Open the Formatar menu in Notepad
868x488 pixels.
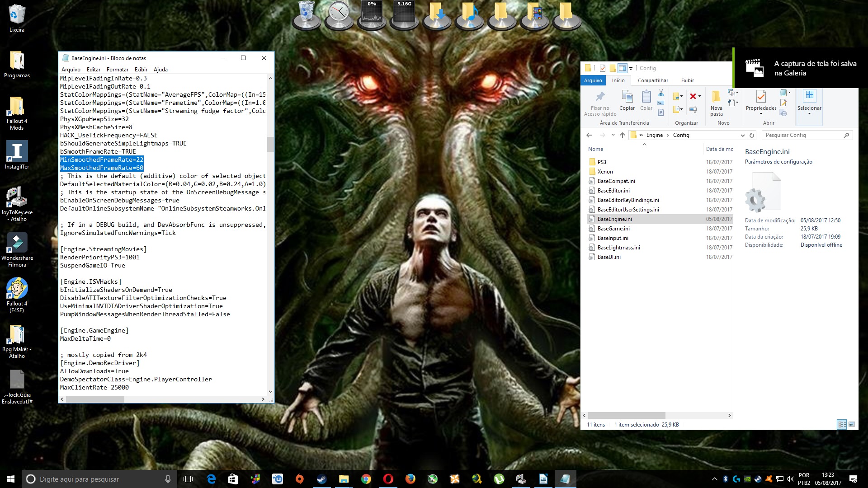tap(117, 70)
